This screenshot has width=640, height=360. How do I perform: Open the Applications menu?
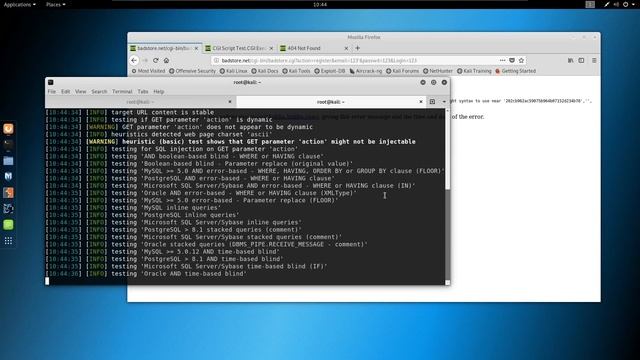(19, 4)
